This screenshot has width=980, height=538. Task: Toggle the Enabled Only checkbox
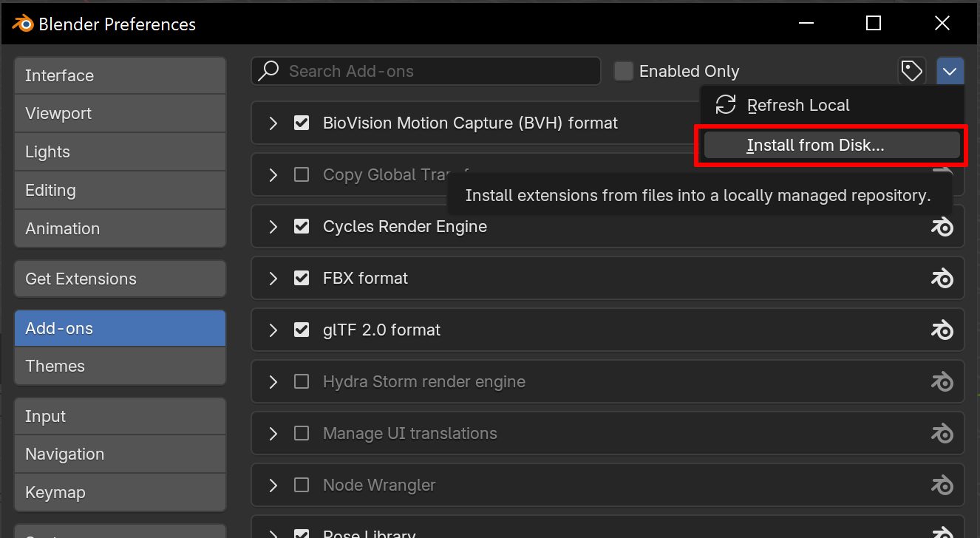624,71
